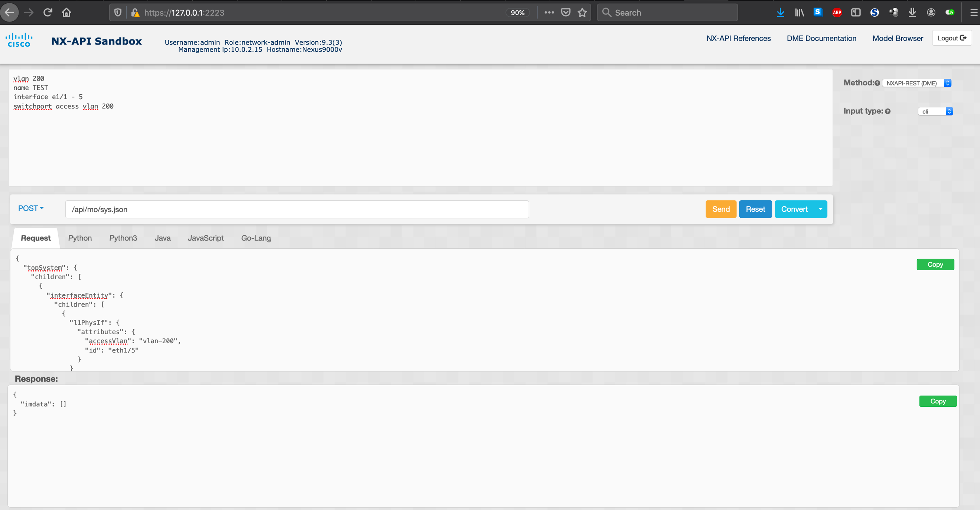
Task: Click the bookmark star icon
Action: coord(582,12)
